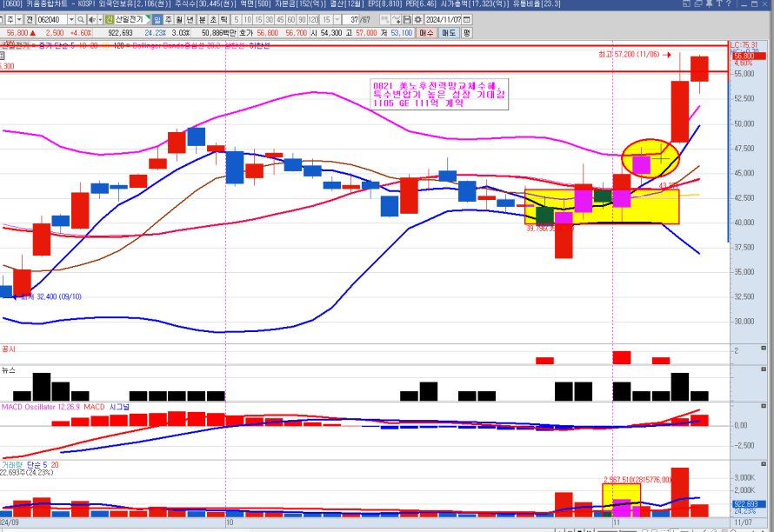Screen dimensions: 774x532
Task: Click the 뉴스 panel label
Action: point(9,370)
